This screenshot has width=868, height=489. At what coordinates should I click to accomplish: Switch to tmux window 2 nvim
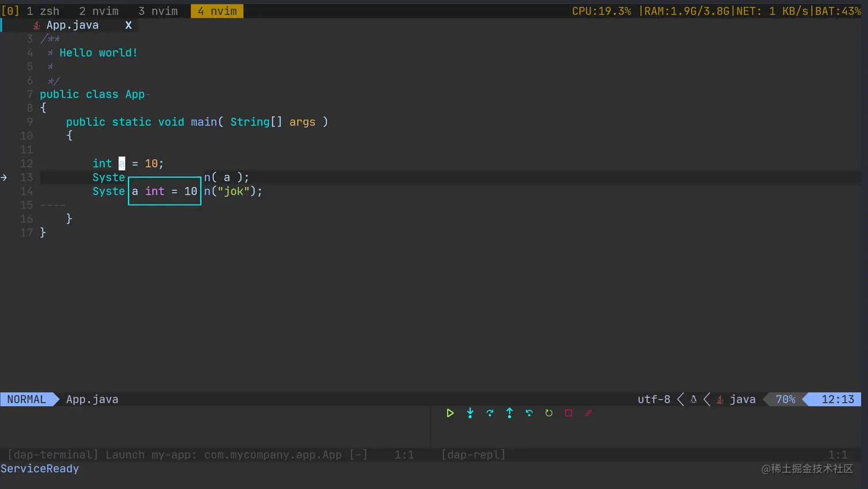click(99, 11)
